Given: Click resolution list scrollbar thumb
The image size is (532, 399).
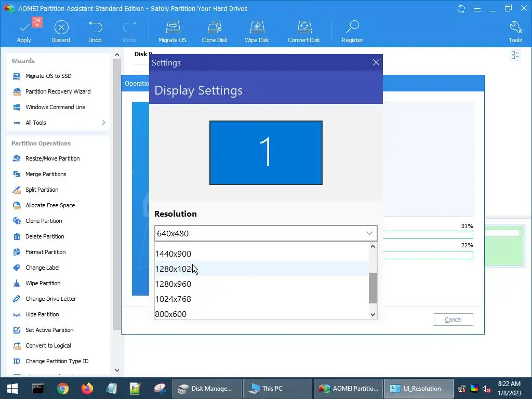Looking at the screenshot, I should coord(373,288).
